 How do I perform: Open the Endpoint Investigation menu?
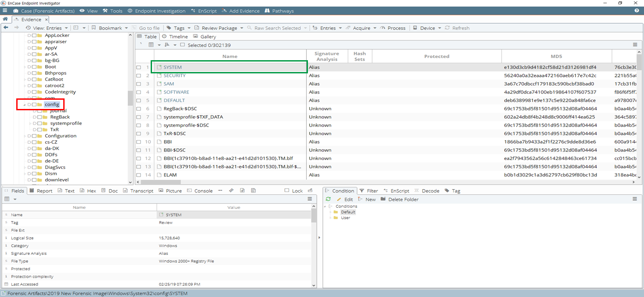coord(156,11)
